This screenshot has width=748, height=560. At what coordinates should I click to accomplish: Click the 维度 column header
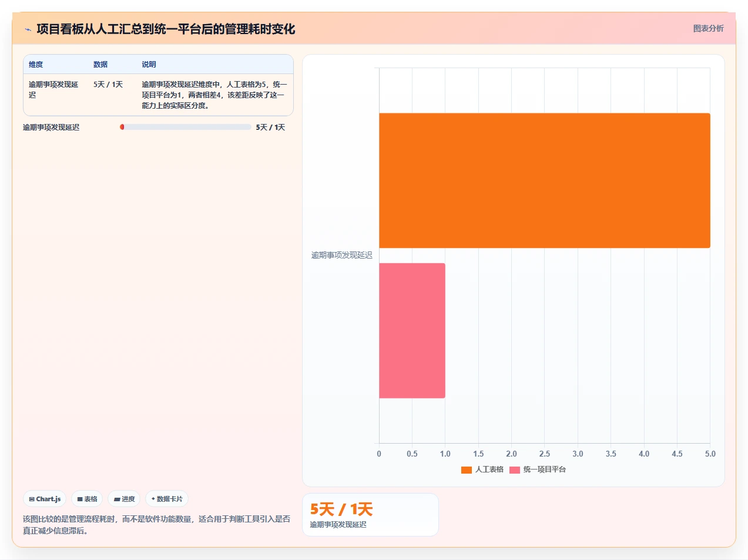click(36, 65)
